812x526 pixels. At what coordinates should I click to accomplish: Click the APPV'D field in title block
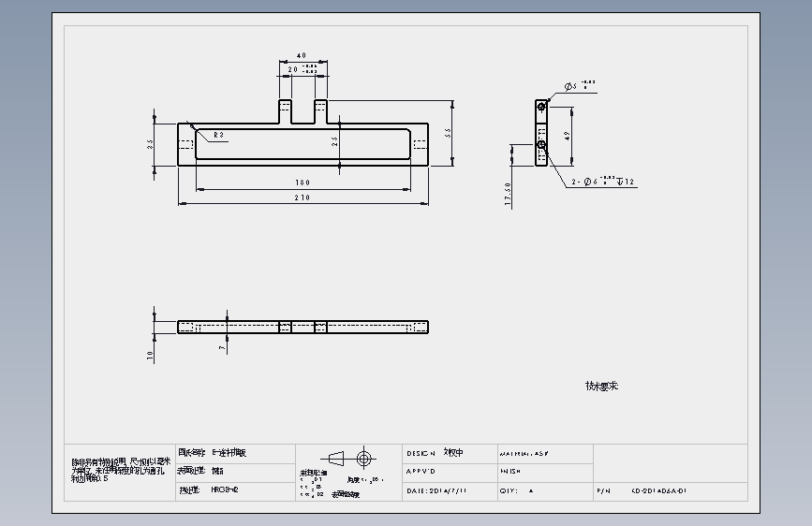coord(450,472)
